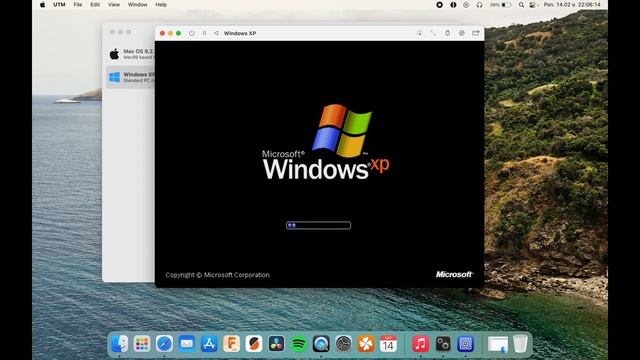
Task: Open QuickTime Player from the Dock
Action: coord(321,344)
